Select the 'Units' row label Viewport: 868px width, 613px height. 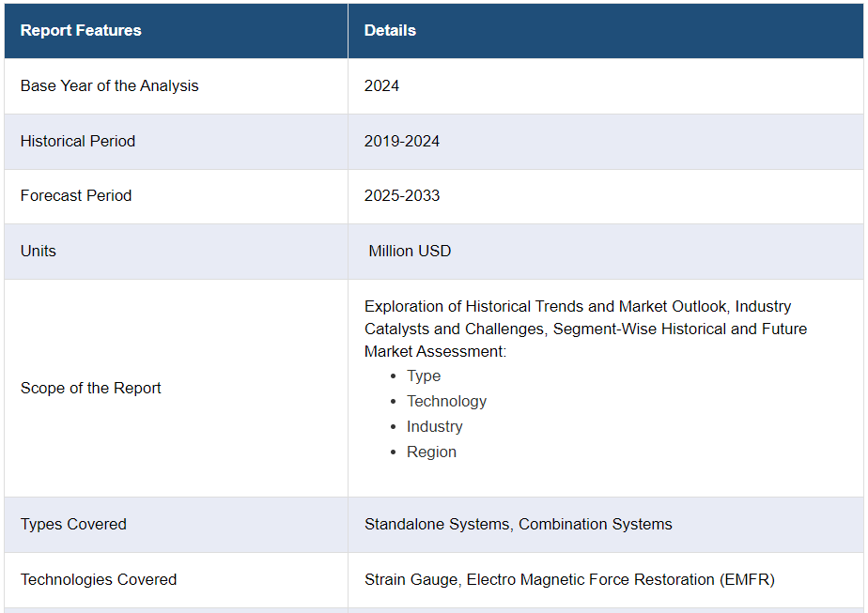tap(39, 251)
